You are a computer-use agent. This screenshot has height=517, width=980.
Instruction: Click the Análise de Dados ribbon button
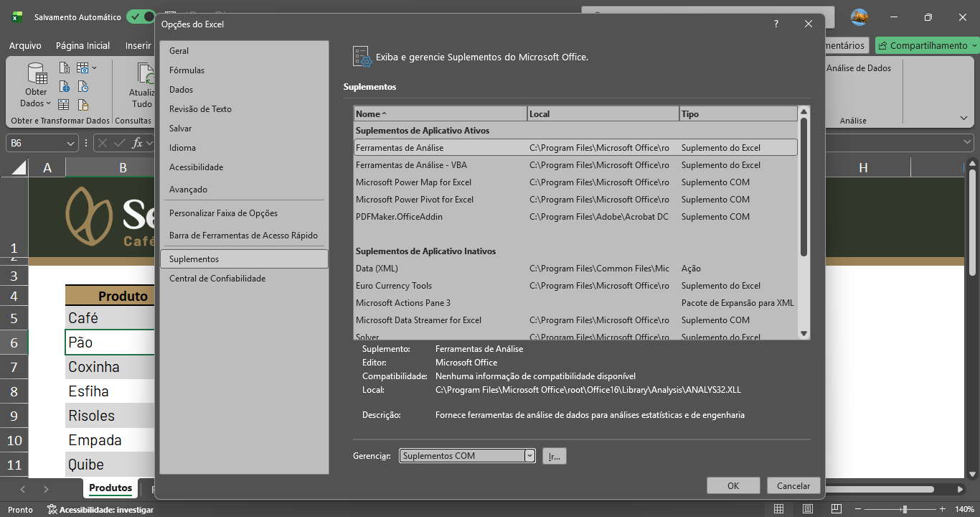(x=858, y=68)
